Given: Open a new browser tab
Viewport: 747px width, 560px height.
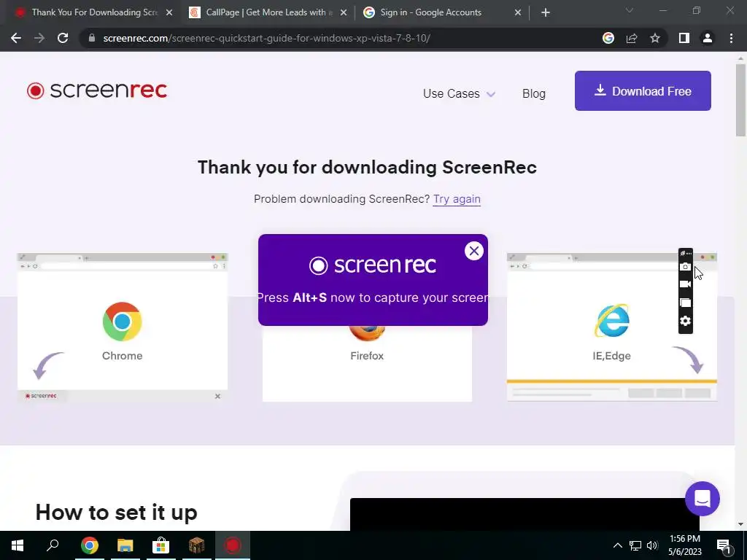Looking at the screenshot, I should tap(546, 13).
